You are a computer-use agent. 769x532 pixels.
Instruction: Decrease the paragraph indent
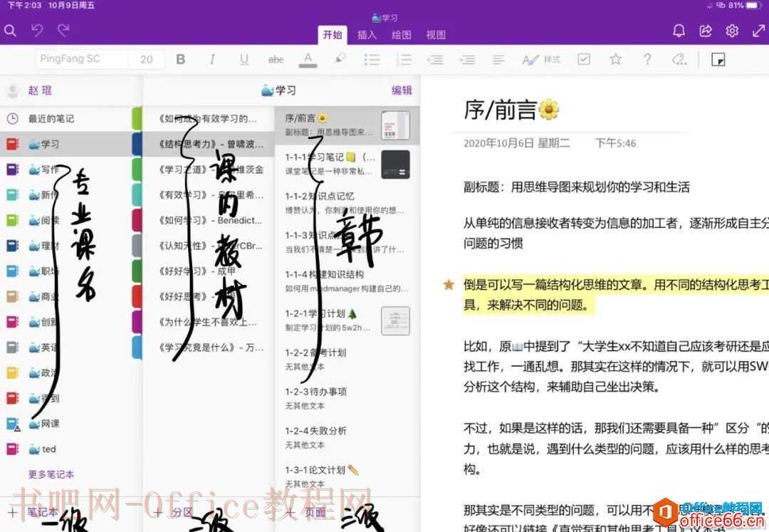click(x=435, y=59)
